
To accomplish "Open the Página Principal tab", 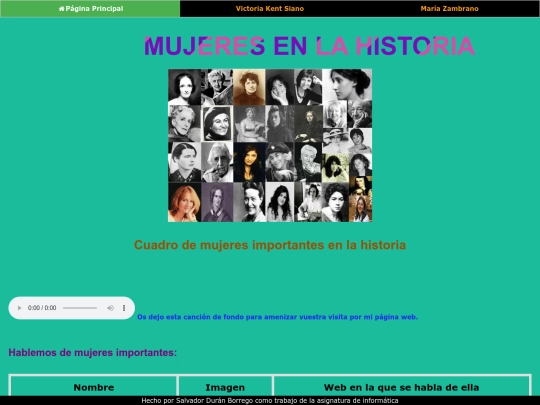I will pos(90,9).
